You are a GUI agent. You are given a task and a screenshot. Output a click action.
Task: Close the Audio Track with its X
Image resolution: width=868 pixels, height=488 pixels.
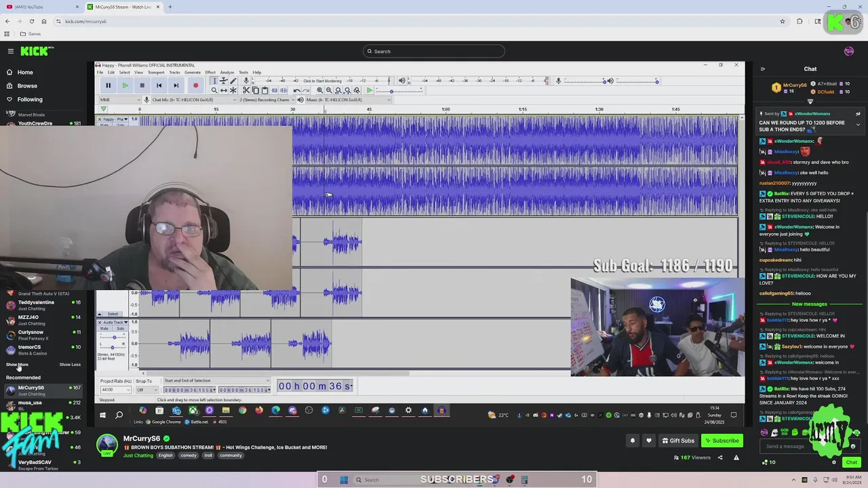tap(100, 322)
